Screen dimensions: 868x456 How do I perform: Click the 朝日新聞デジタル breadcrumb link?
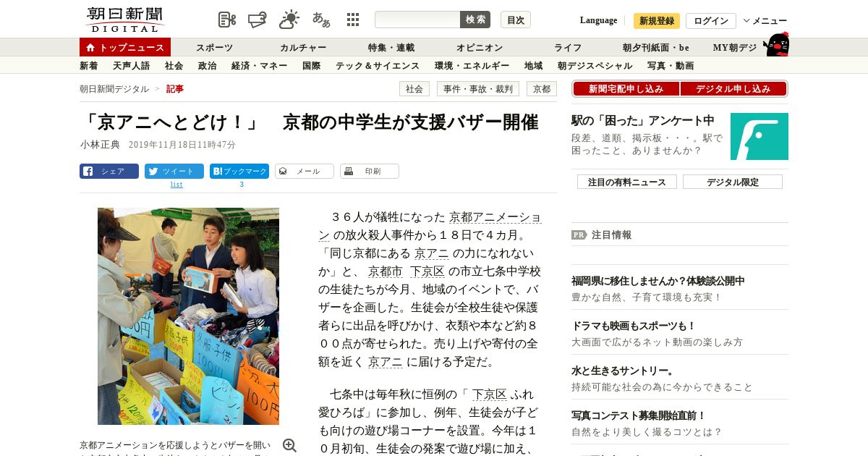point(114,89)
